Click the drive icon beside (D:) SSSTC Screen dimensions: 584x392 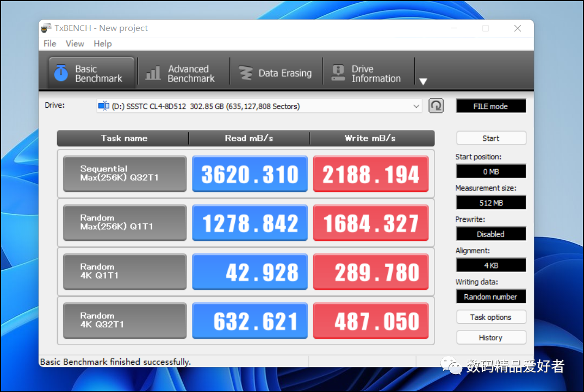pyautogui.click(x=103, y=106)
